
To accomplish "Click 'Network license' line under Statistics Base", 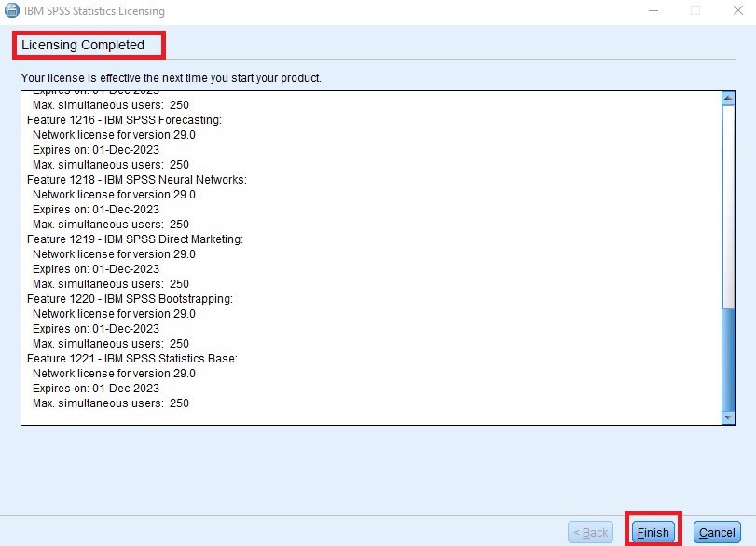I will pos(114,374).
